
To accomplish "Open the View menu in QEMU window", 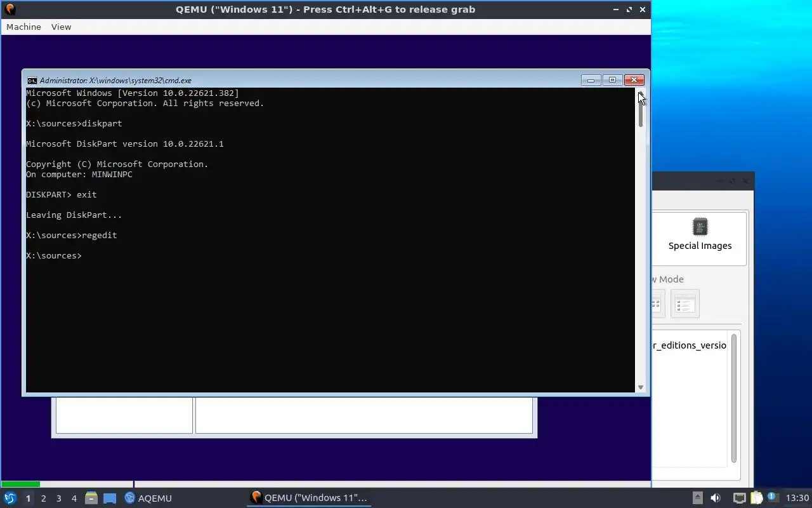I will click(x=61, y=27).
